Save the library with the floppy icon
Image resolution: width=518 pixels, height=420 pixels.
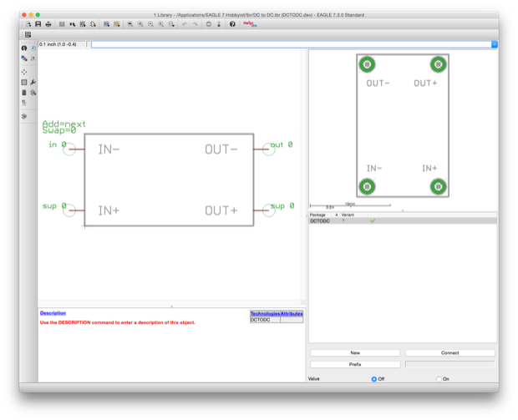[x=38, y=24]
